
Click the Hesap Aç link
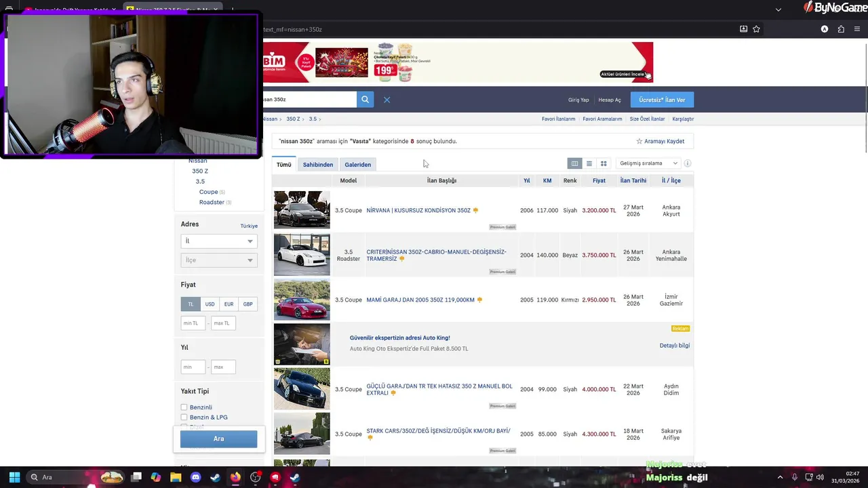610,100
